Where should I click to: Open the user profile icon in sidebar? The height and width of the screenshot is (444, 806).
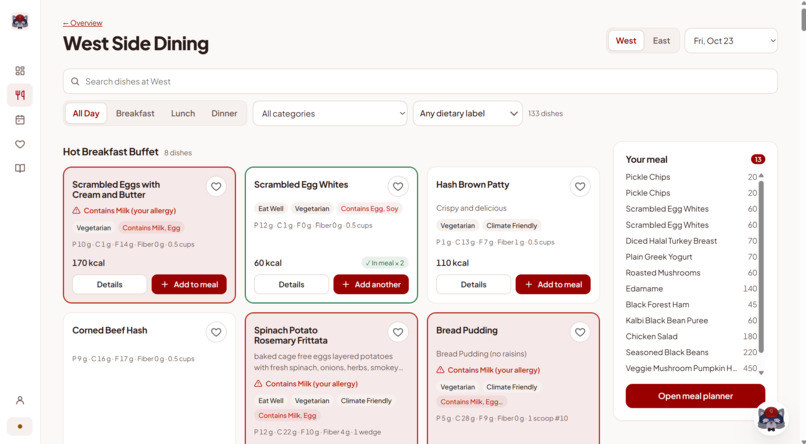[x=20, y=400]
